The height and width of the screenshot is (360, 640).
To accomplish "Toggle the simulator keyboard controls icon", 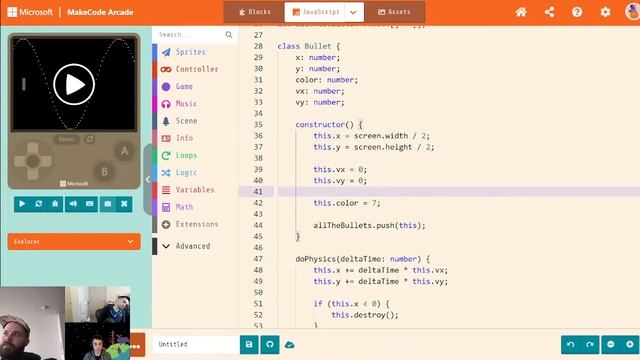I will coord(89,203).
